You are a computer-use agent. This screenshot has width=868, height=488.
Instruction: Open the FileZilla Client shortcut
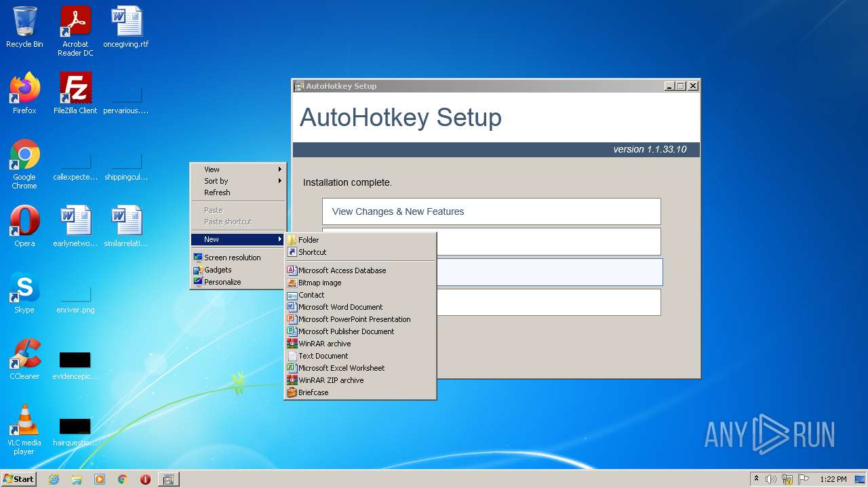(x=75, y=94)
